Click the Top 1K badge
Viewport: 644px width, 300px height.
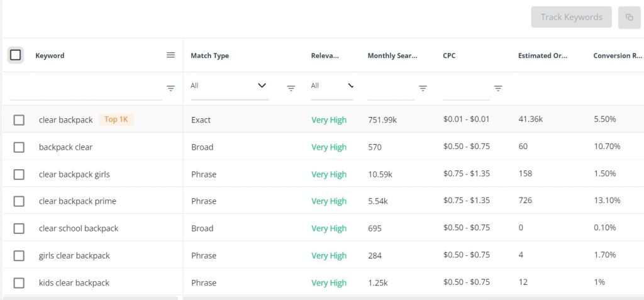[x=116, y=119]
